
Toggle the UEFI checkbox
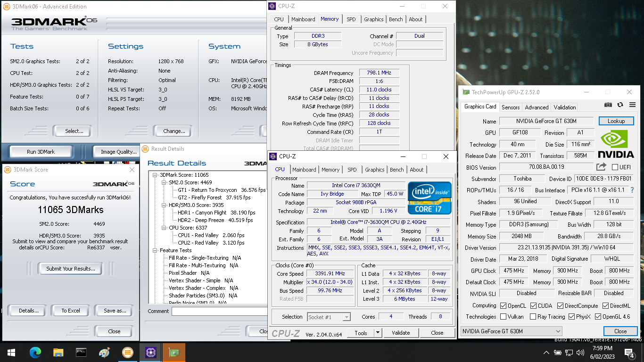click(x=615, y=167)
